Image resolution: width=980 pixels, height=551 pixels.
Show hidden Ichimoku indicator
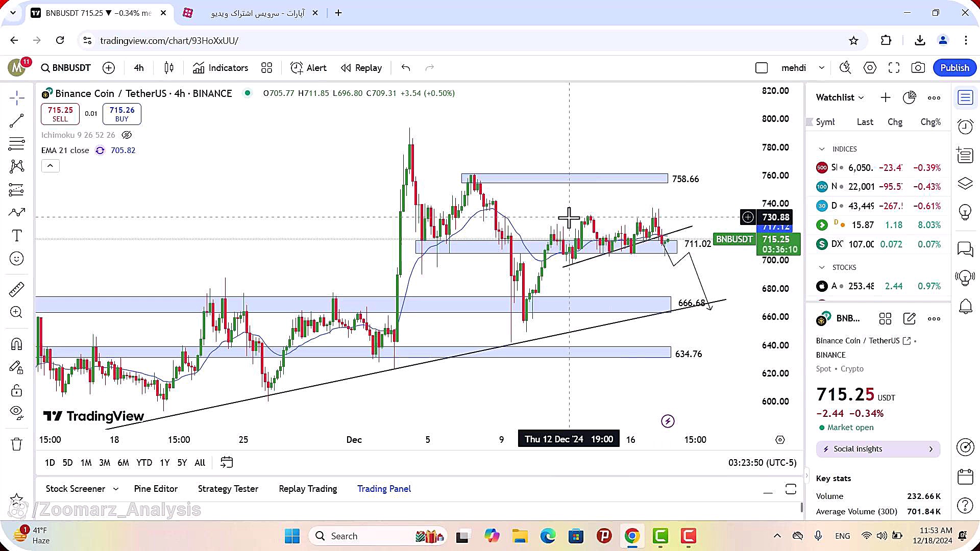[x=127, y=135]
